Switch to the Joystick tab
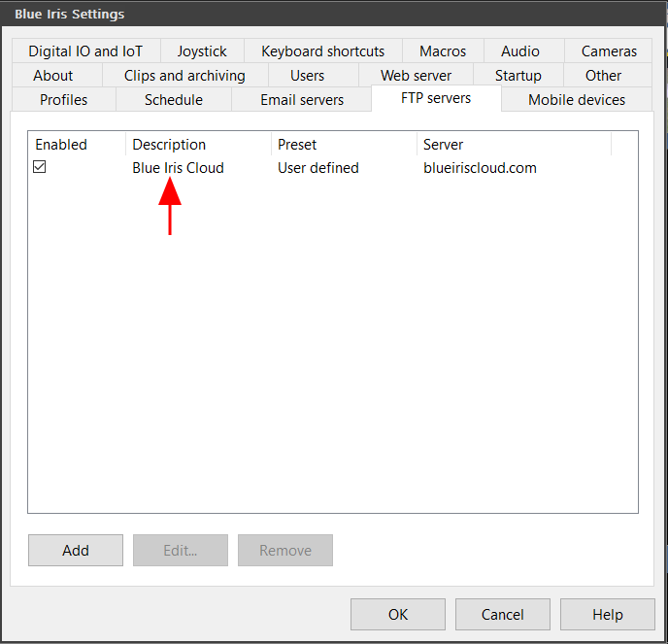668x644 pixels. pos(202,51)
